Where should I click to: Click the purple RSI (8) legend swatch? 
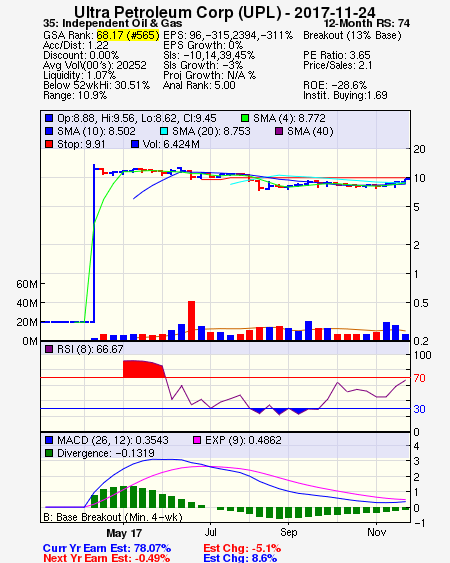click(49, 349)
